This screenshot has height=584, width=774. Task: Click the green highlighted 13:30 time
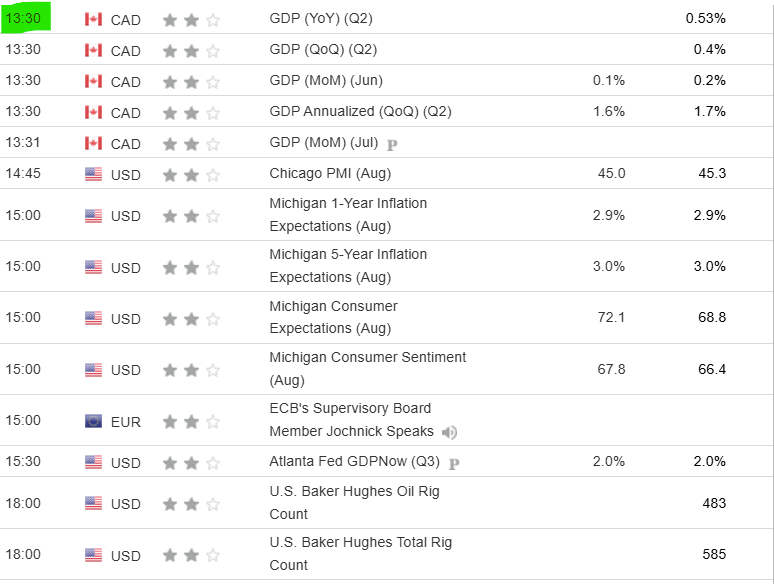pos(24,18)
